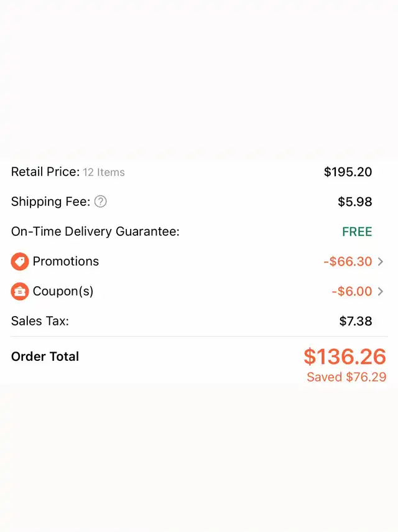The width and height of the screenshot is (398, 532).
Task: Select the Shipping Fee label
Action: point(51,202)
